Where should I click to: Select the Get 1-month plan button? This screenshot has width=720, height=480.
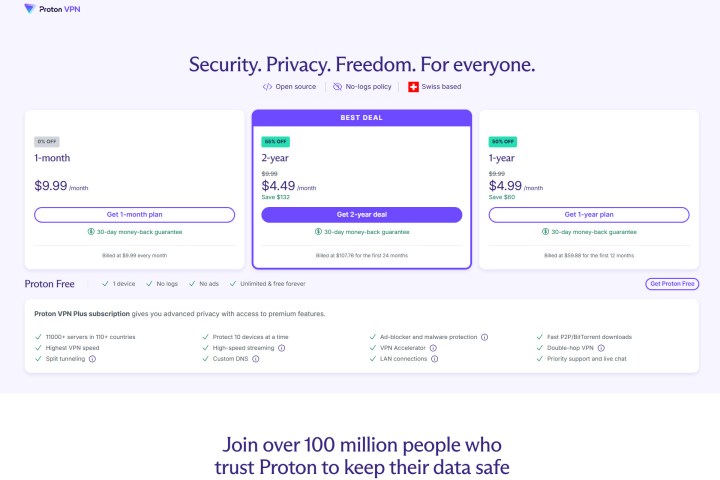coord(134,215)
